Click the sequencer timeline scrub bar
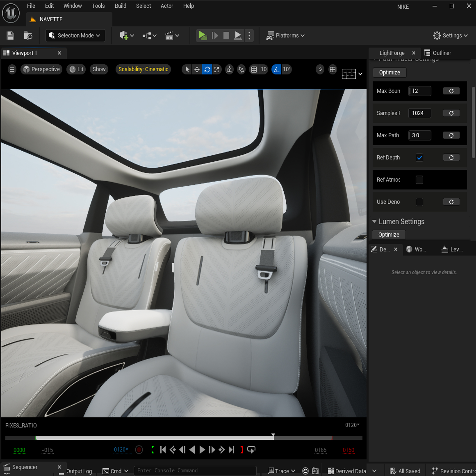Screen dimensions: 476x476 click(173, 438)
